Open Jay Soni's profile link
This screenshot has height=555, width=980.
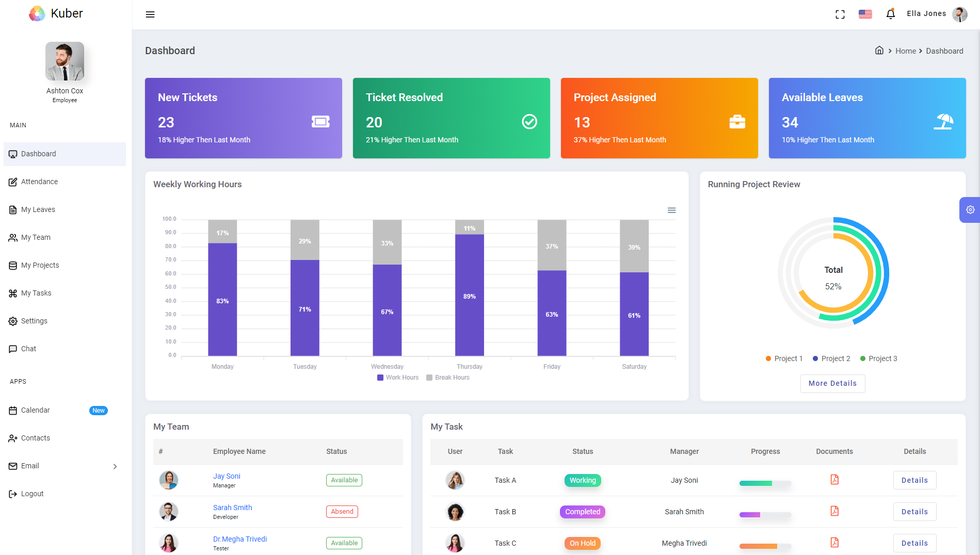click(227, 476)
